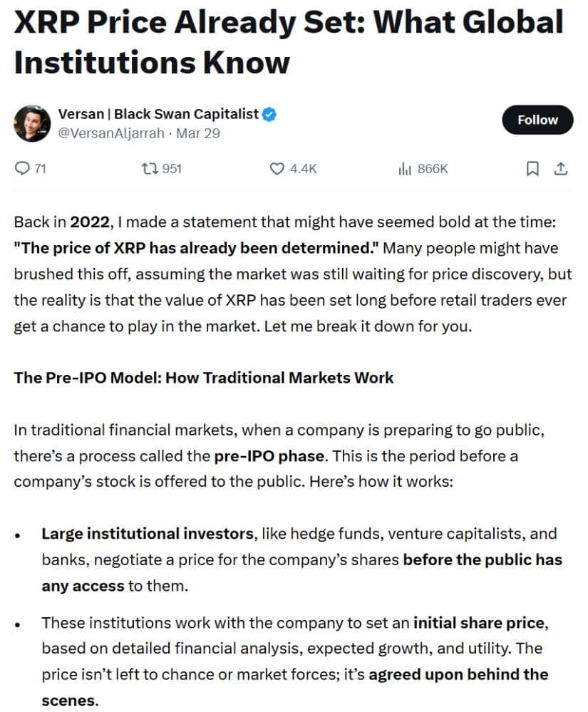Image resolution: width=588 pixels, height=712 pixels.
Task: Bookmark this article
Action: point(532,168)
